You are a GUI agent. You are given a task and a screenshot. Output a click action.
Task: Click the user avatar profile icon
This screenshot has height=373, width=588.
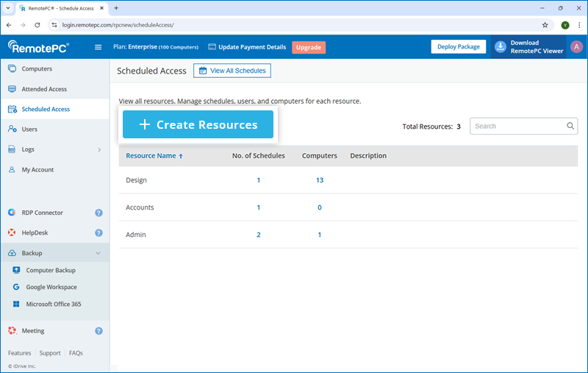coord(576,47)
